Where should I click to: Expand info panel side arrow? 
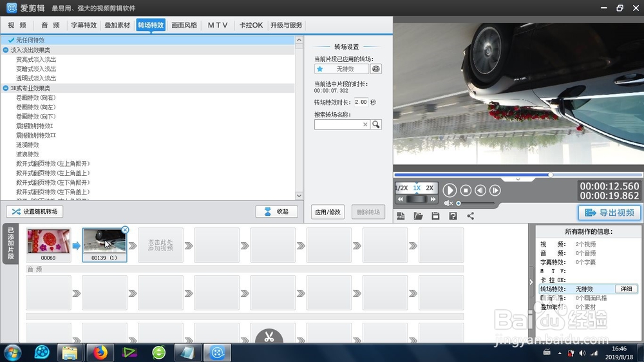click(531, 282)
